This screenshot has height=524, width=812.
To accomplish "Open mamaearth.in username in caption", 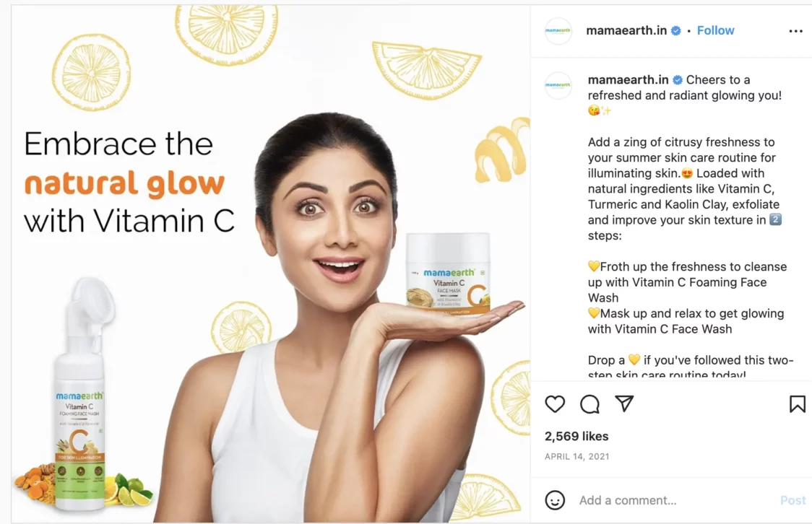I will [x=628, y=79].
